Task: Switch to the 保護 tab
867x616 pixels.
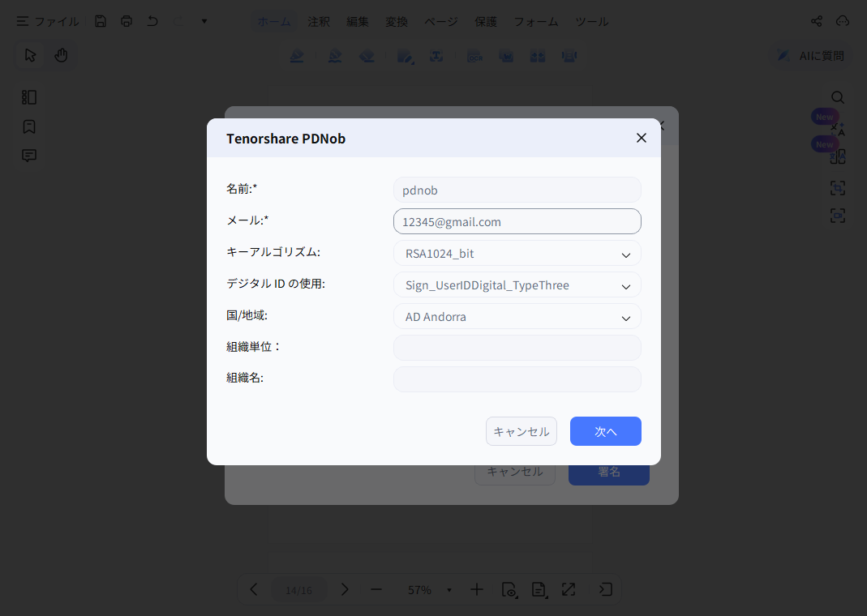Action: [486, 22]
